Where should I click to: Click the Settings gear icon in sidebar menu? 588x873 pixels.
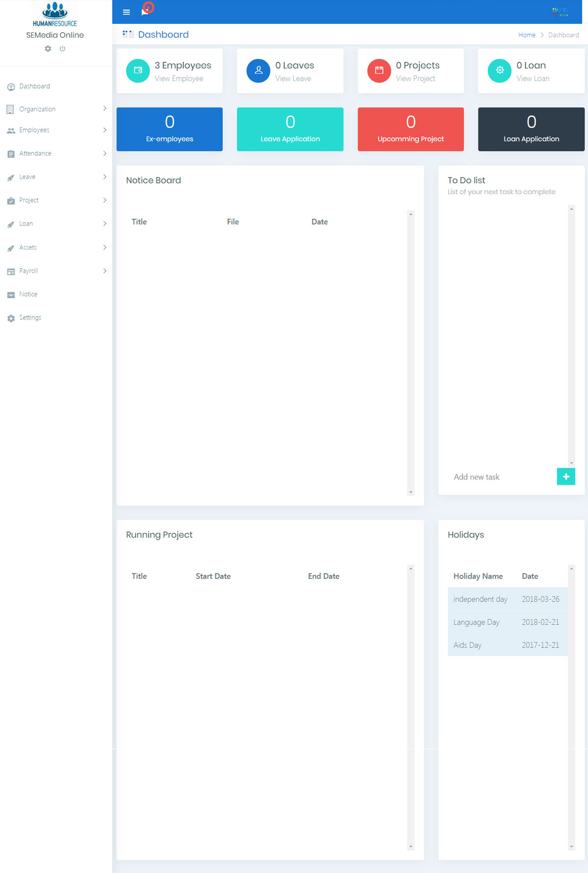(11, 318)
